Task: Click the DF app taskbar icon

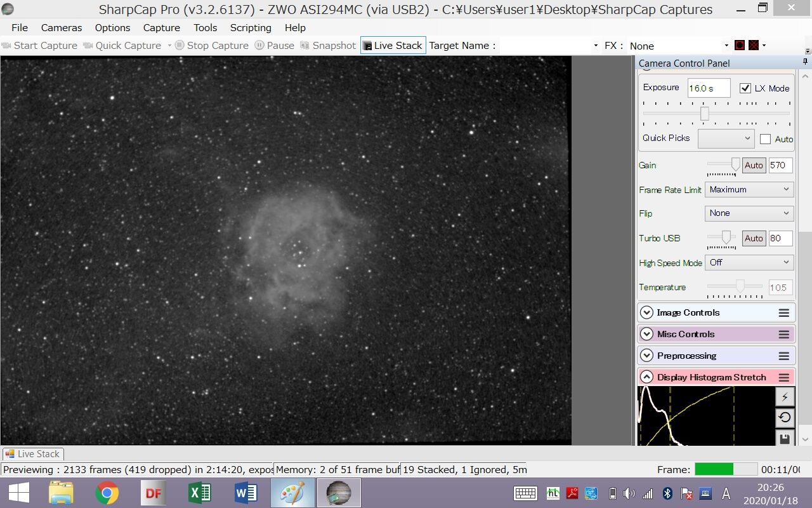Action: 154,493
